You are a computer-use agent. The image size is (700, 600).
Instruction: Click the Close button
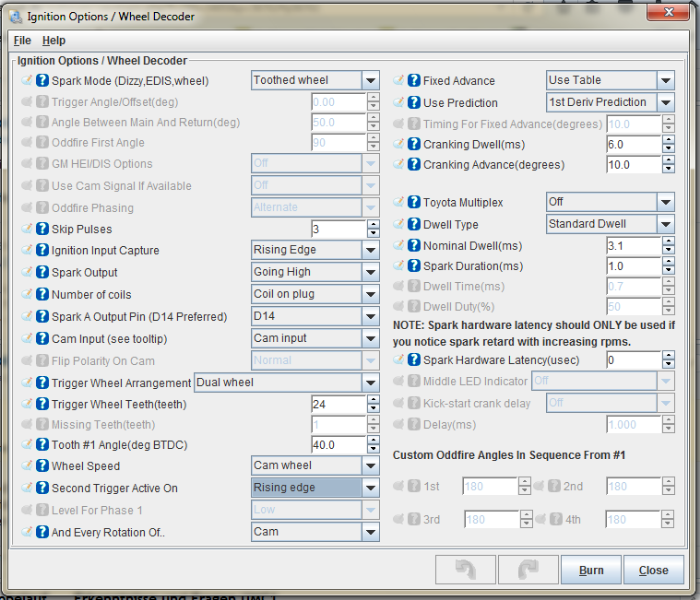pyautogui.click(x=653, y=570)
